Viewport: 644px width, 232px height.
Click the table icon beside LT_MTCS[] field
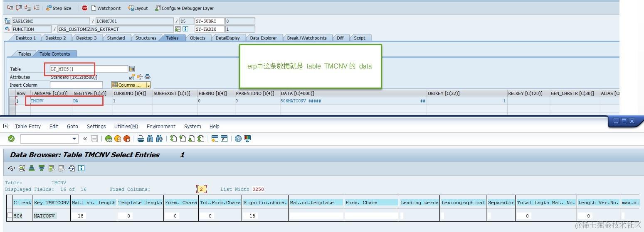[x=132, y=69]
